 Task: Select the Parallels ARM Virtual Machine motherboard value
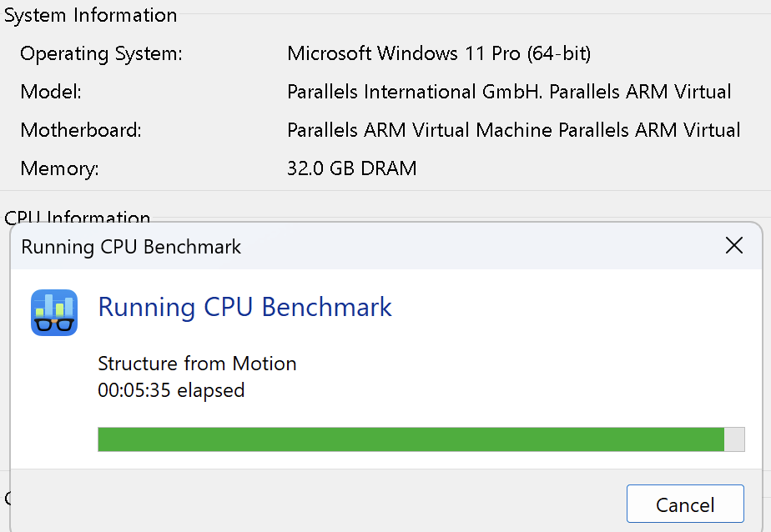[513, 130]
